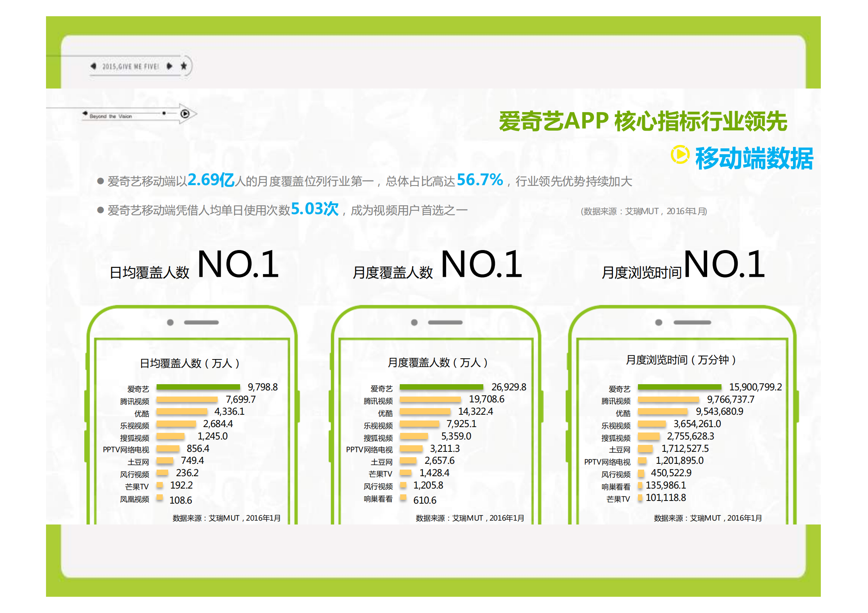Click the play circle inside the Beyond the Vision arrow

click(x=186, y=113)
